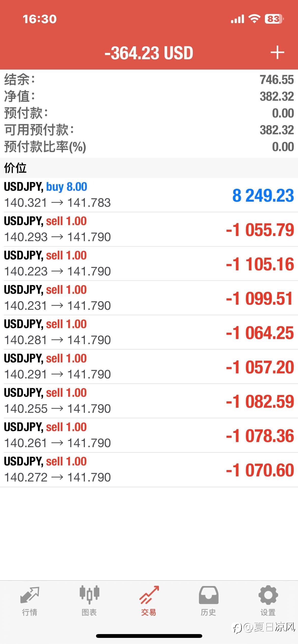The image size is (298, 644).
Task: Tap the 结余 balance row
Action: coord(149,80)
